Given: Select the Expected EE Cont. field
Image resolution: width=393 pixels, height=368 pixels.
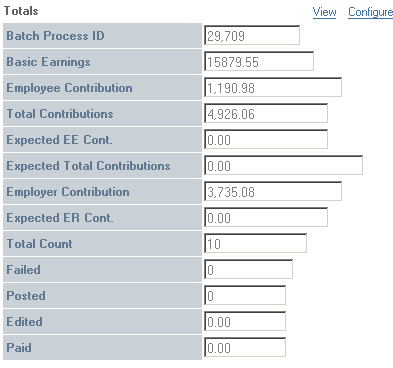Looking at the screenshot, I should 266,139.
